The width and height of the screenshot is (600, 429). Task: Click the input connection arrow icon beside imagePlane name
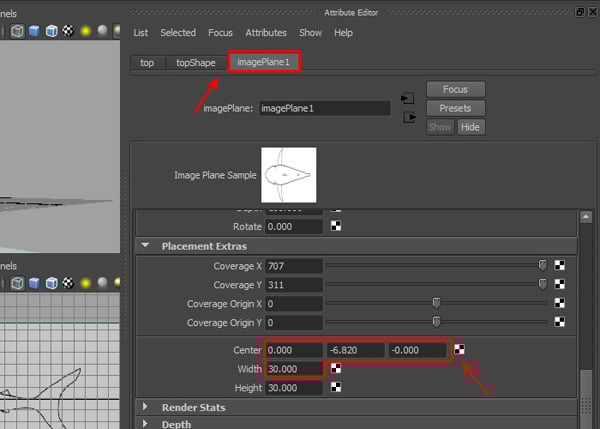click(407, 99)
